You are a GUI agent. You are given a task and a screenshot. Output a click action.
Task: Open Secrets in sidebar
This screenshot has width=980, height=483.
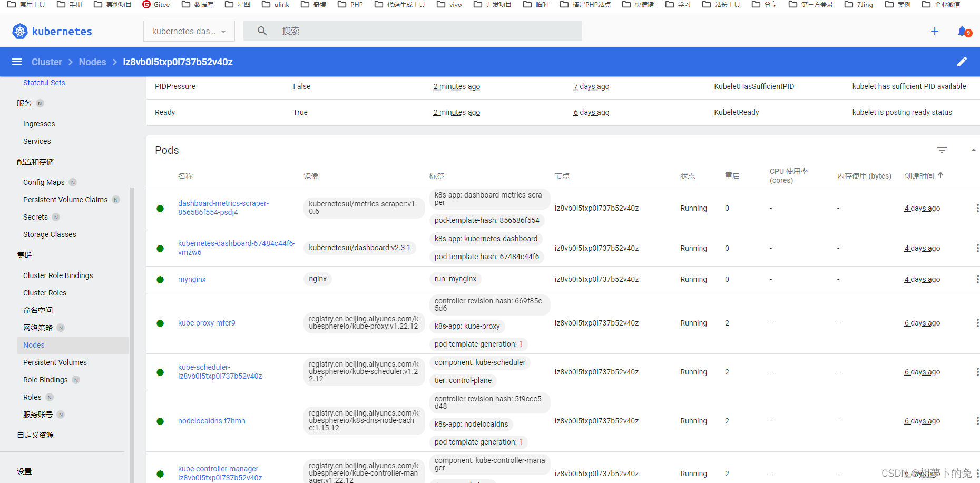35,217
